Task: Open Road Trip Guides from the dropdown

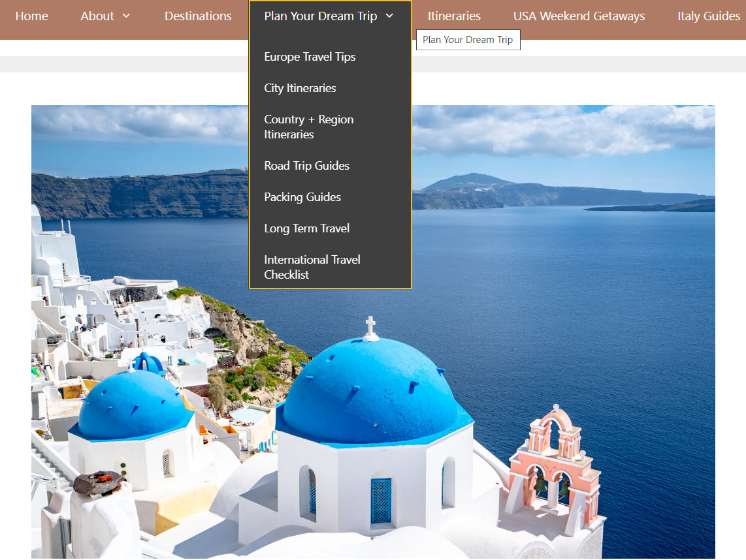Action: coord(306,166)
